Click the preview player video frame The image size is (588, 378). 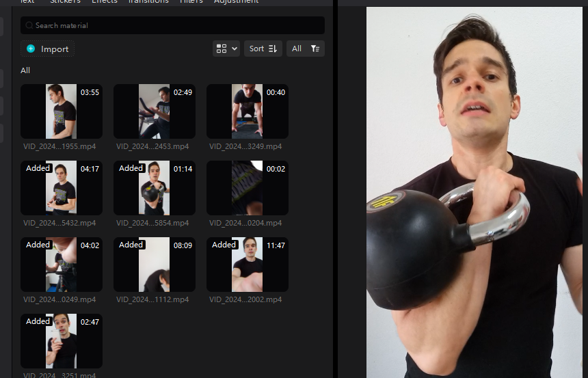pos(475,192)
